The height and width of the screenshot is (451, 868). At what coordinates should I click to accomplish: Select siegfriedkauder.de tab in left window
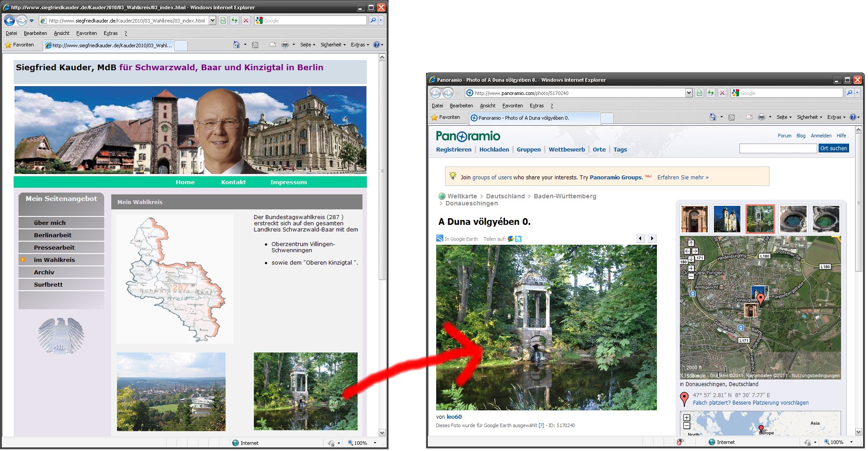109,45
